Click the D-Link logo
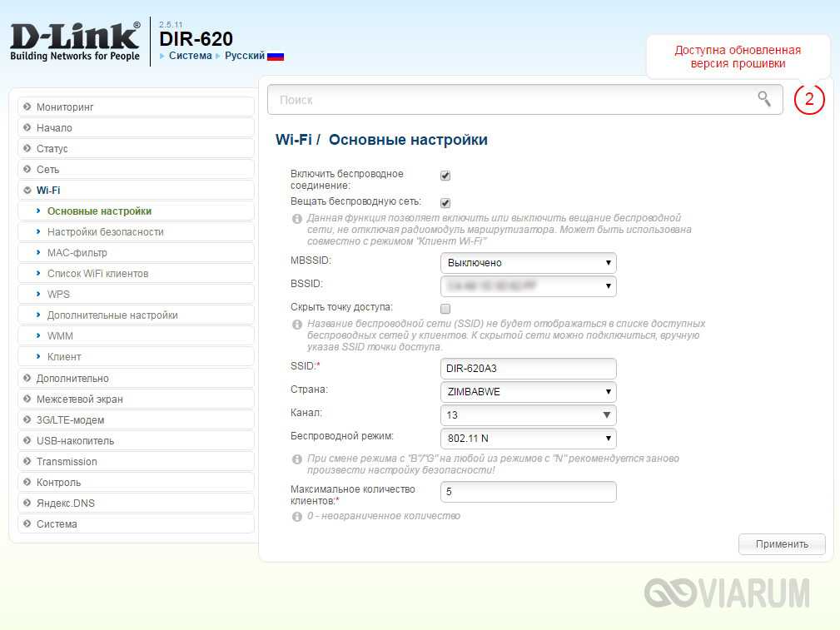The height and width of the screenshot is (630, 840). [75, 42]
